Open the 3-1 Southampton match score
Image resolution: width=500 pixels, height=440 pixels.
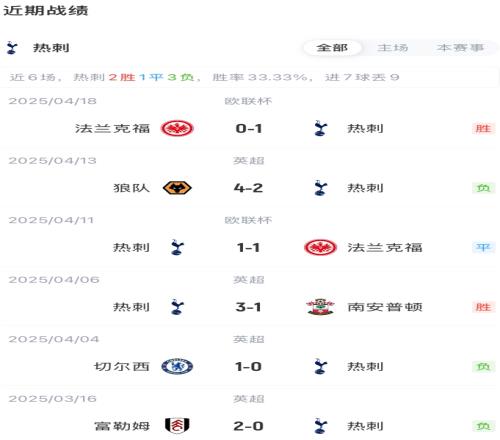(249, 307)
